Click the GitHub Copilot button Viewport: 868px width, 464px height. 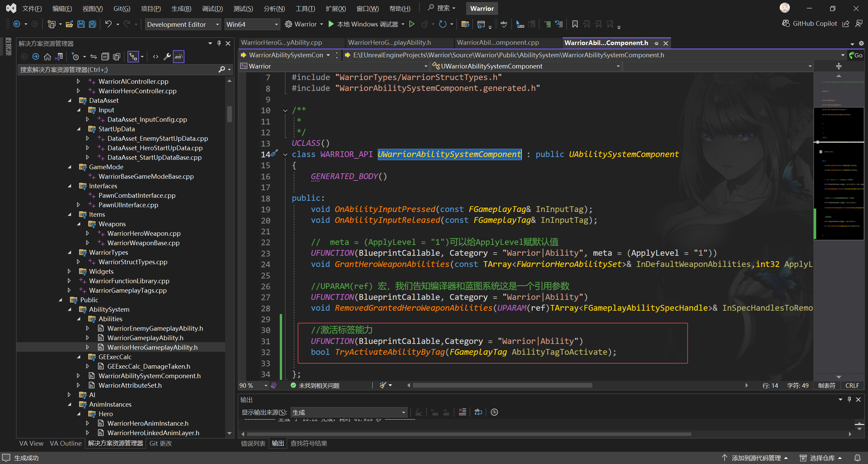click(x=810, y=23)
